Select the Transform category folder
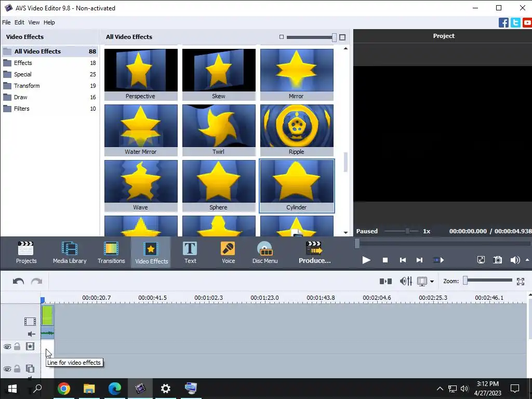The image size is (532, 399). tap(50, 86)
